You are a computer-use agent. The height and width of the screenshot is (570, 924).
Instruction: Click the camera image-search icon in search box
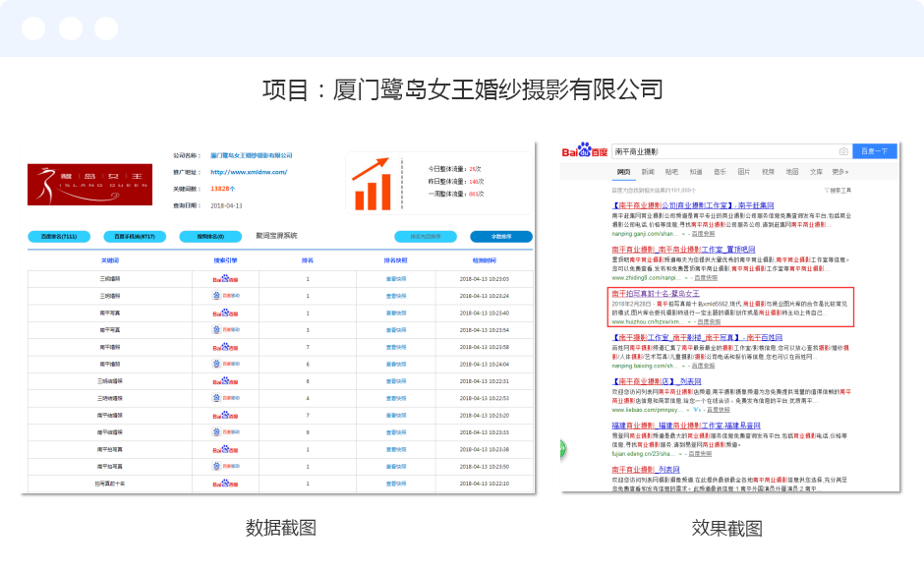tap(843, 151)
